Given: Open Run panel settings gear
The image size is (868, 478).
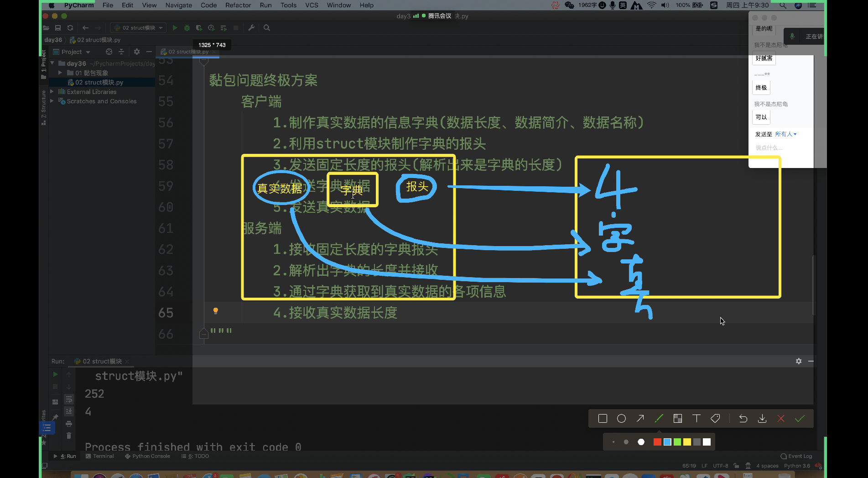Looking at the screenshot, I should 799,361.
